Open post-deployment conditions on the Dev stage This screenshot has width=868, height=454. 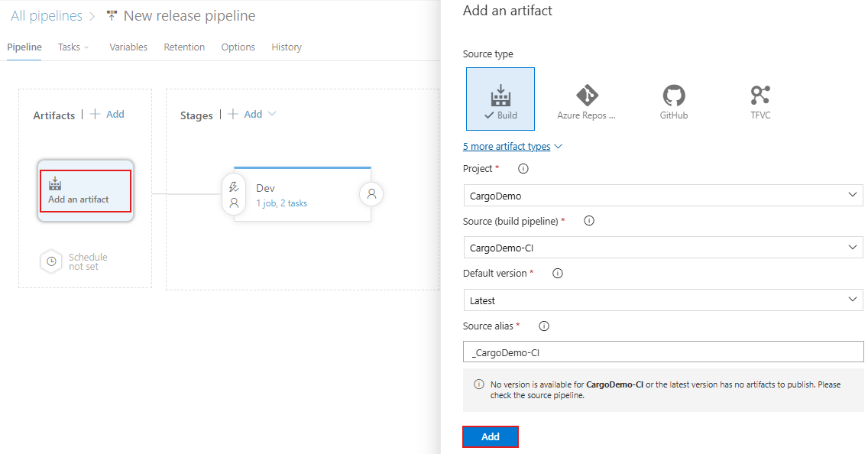(x=371, y=194)
